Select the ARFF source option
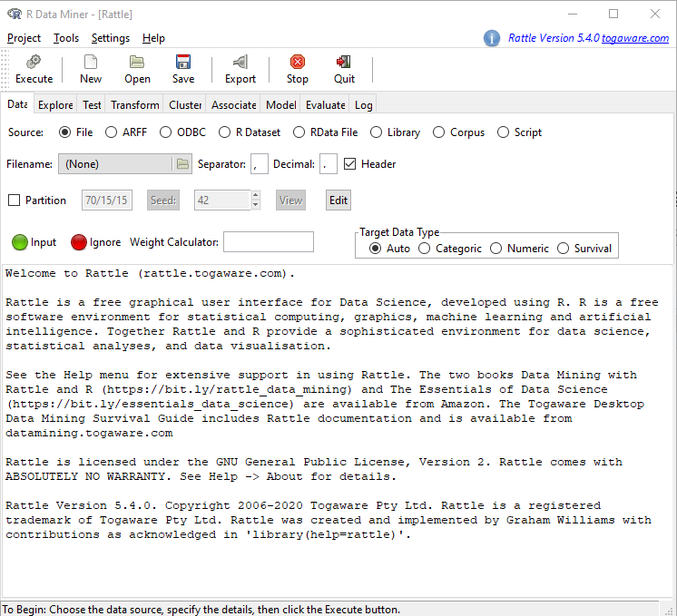Screen dimensions: 677x616 coord(111,132)
